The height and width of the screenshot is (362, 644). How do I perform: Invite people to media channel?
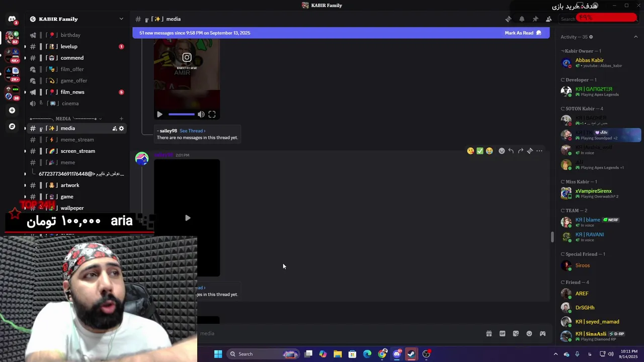pos(114,128)
